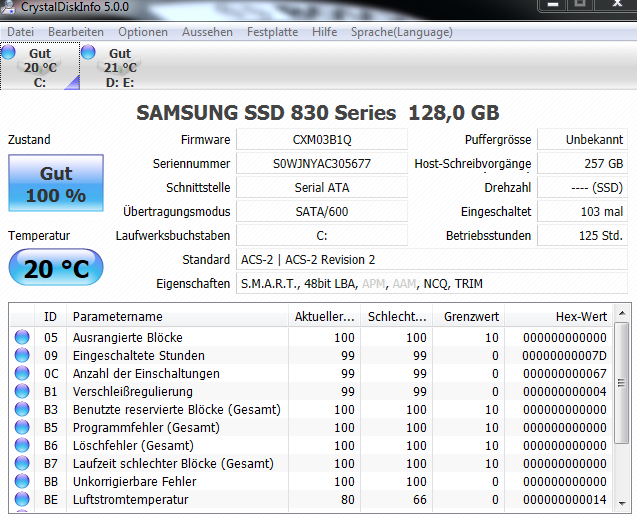
Task: Click hex value 000000000067
Action: coord(564,373)
